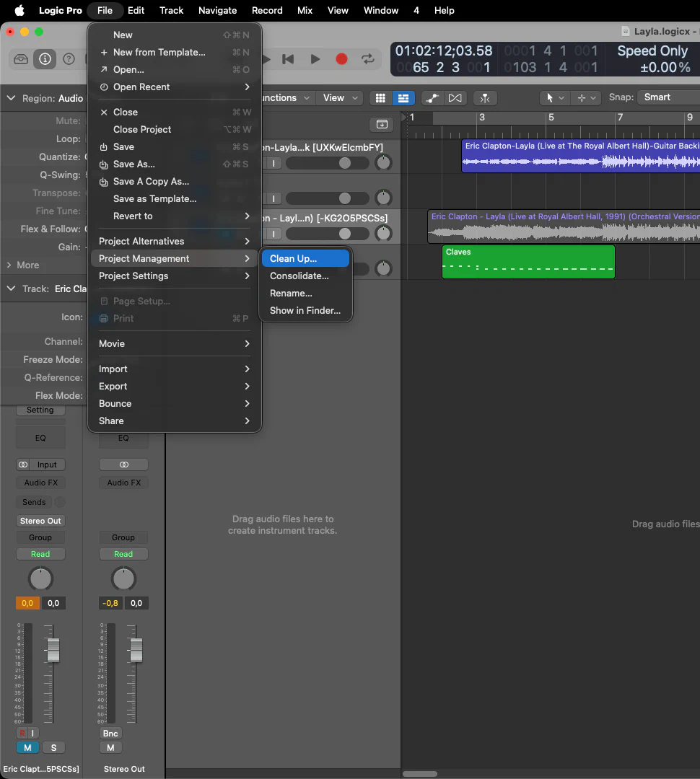Expand the Export submenu
The image size is (700, 779).
(x=174, y=386)
